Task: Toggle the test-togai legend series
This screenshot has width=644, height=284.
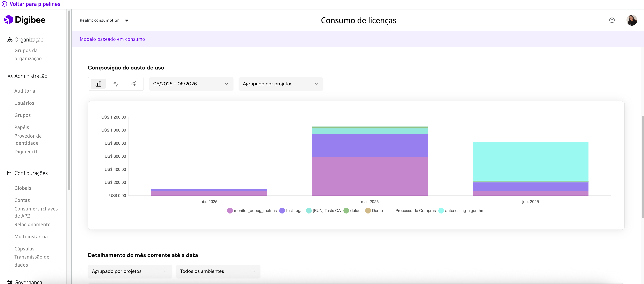Action: tap(295, 211)
